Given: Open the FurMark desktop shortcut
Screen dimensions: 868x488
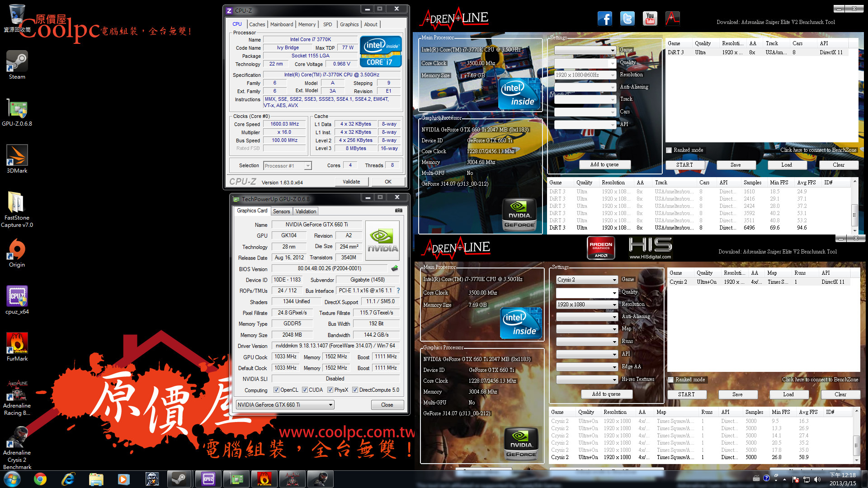Looking at the screenshot, I should tap(17, 347).
